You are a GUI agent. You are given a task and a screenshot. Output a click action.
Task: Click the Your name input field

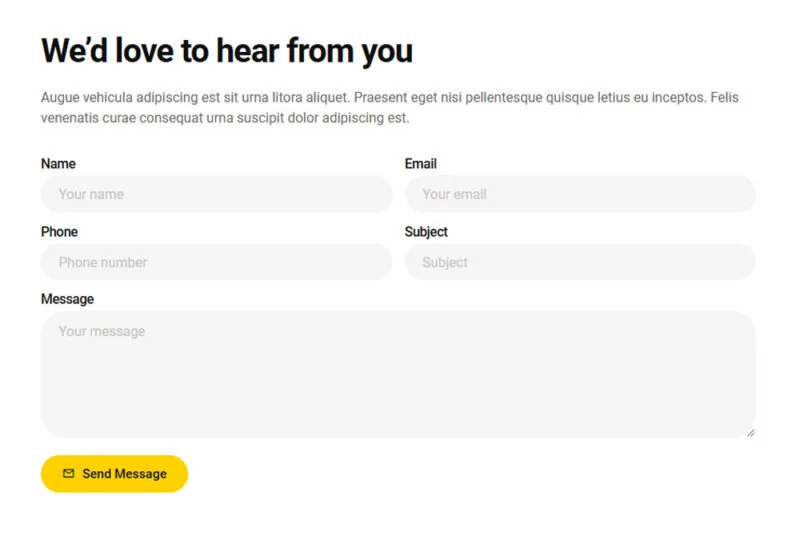[x=216, y=194]
